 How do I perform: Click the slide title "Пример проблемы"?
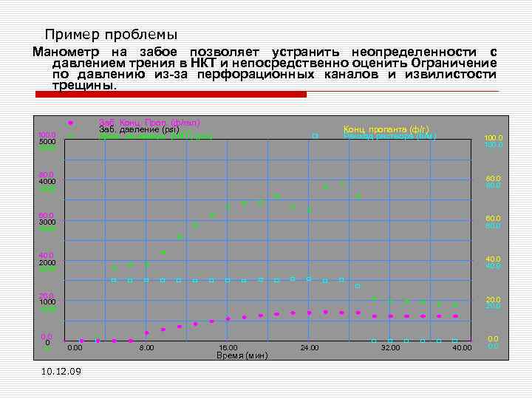[111, 35]
